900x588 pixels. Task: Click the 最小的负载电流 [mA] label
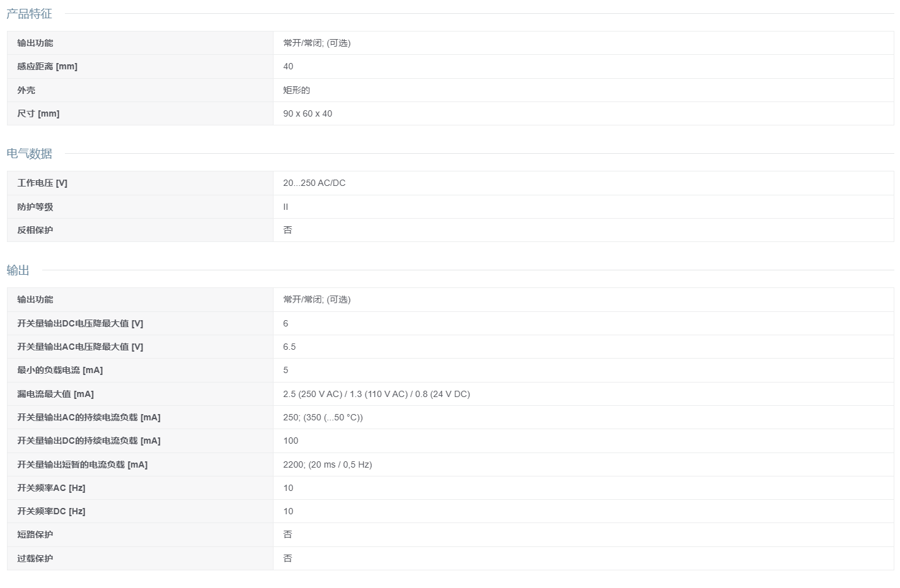pos(60,370)
